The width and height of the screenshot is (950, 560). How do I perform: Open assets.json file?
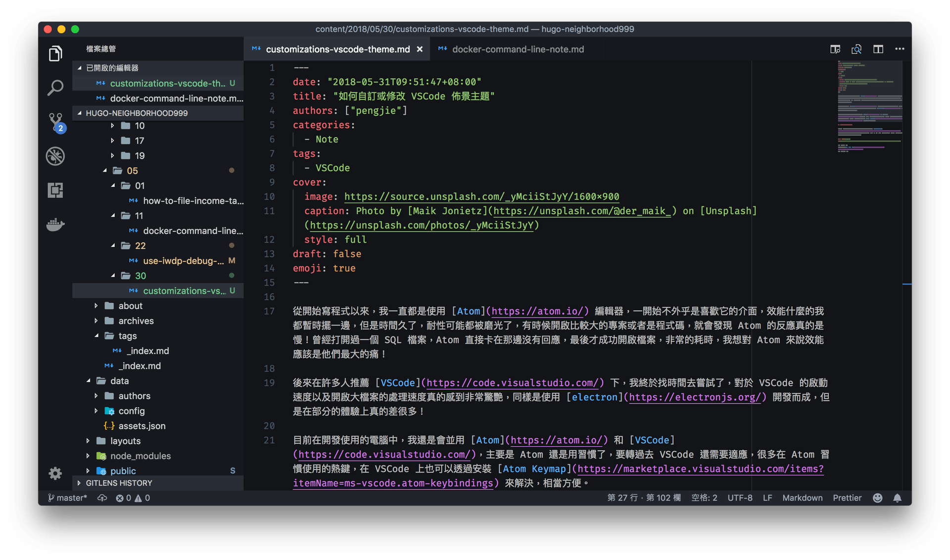pos(158,426)
